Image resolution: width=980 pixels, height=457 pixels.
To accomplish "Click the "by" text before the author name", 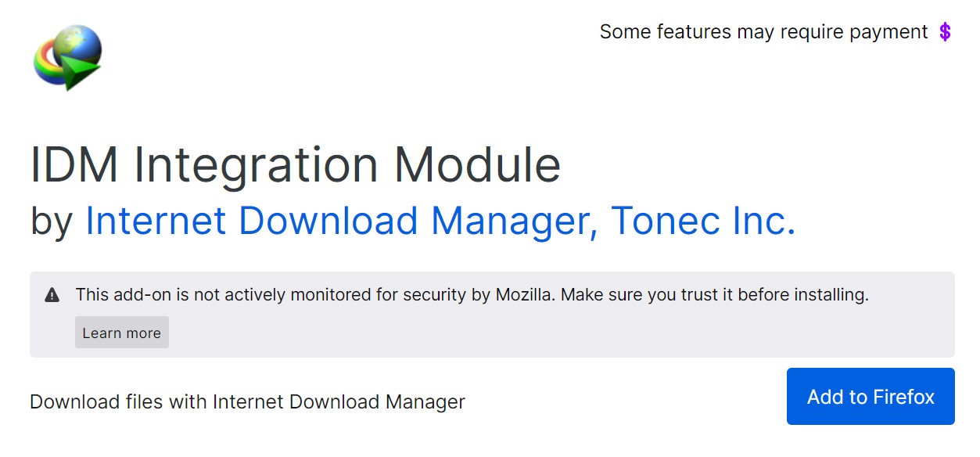I will point(52,222).
